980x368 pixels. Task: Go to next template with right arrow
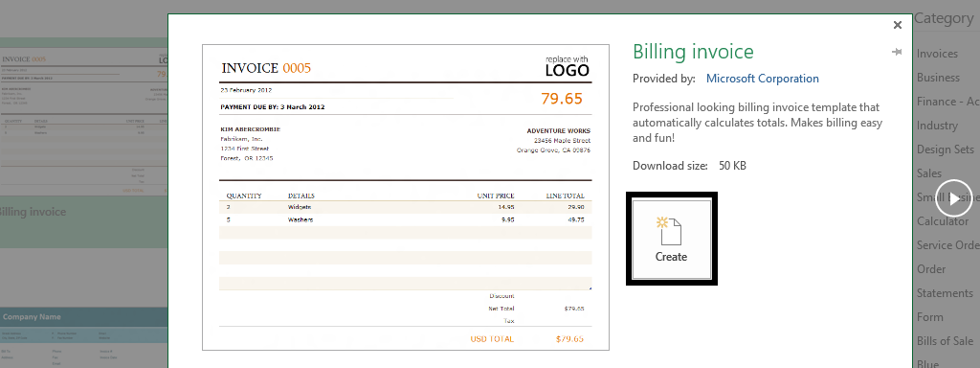[x=954, y=199]
